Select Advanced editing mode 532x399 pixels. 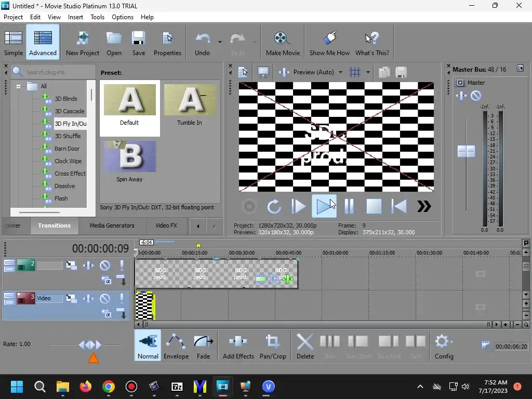pyautogui.click(x=43, y=43)
